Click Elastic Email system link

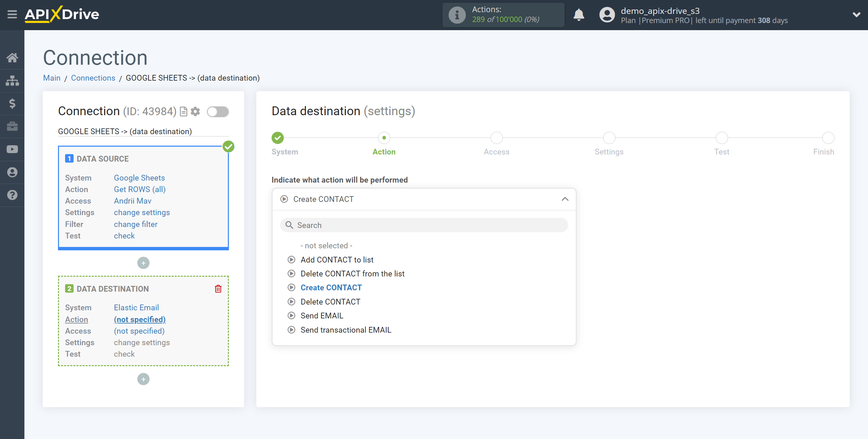point(136,308)
